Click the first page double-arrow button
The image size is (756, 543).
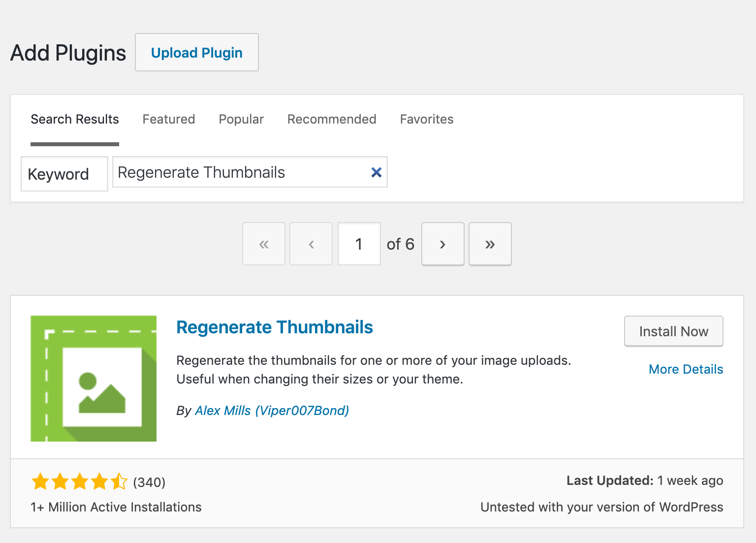tap(264, 244)
